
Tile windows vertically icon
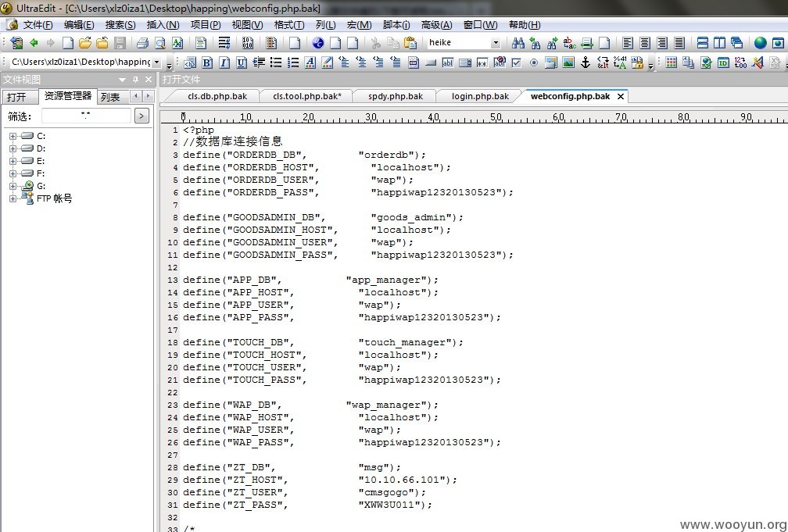click(720, 43)
